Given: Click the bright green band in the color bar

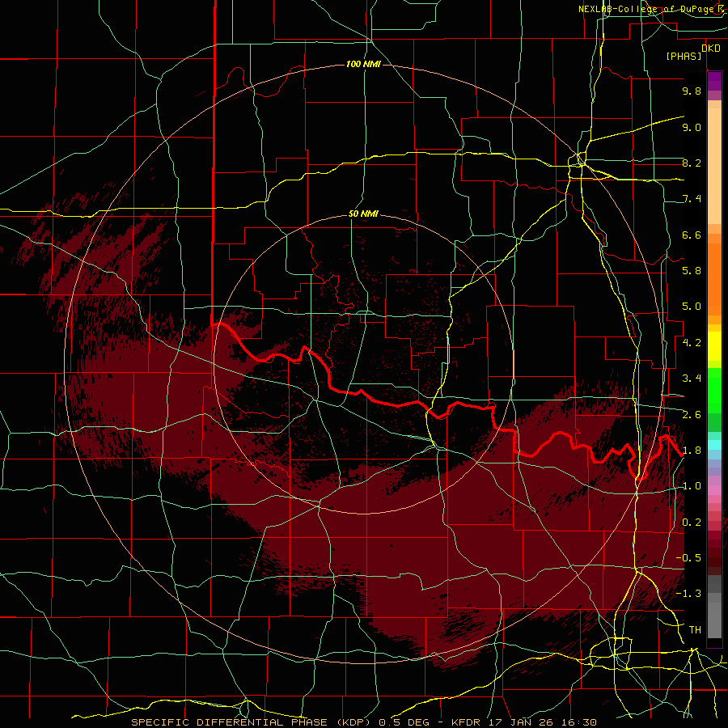Looking at the screenshot, I should click(x=714, y=391).
